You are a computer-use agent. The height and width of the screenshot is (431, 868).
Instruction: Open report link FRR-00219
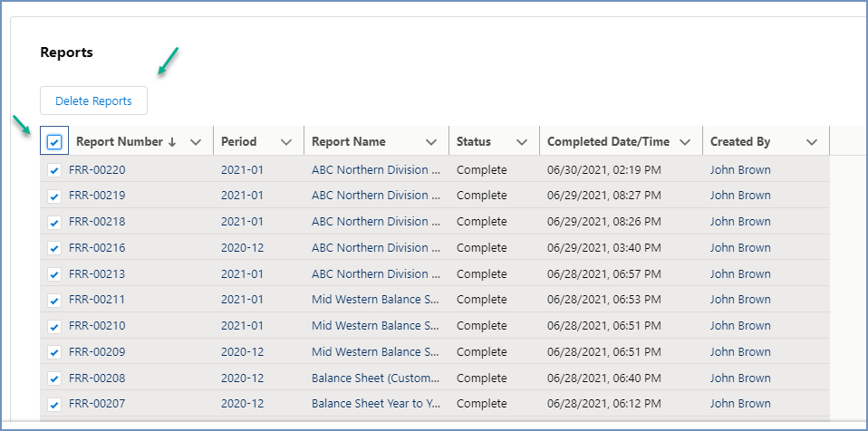pyautogui.click(x=97, y=196)
